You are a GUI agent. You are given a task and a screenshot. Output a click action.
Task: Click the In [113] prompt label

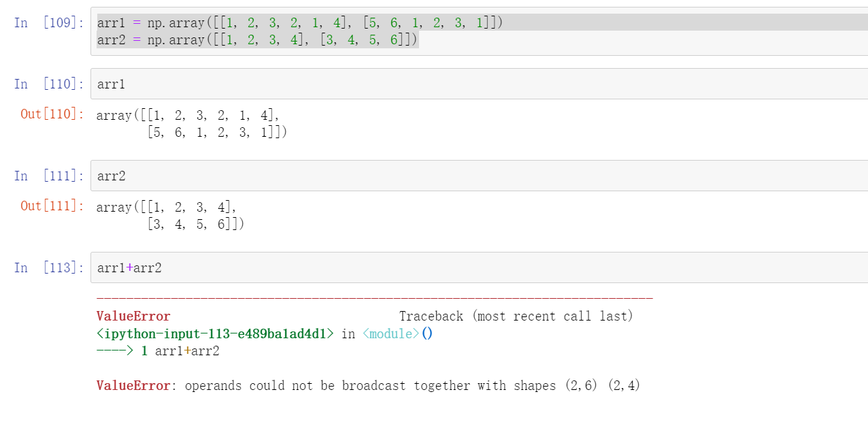click(49, 268)
